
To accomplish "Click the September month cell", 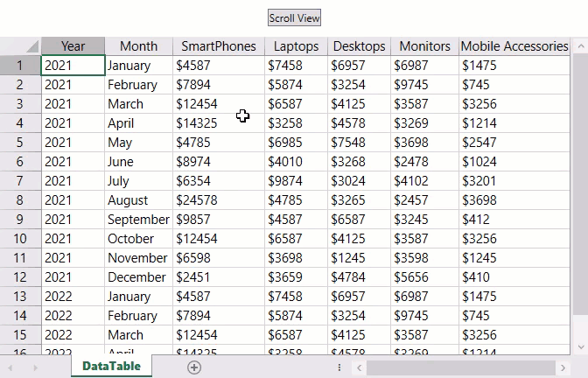I will 138,220.
